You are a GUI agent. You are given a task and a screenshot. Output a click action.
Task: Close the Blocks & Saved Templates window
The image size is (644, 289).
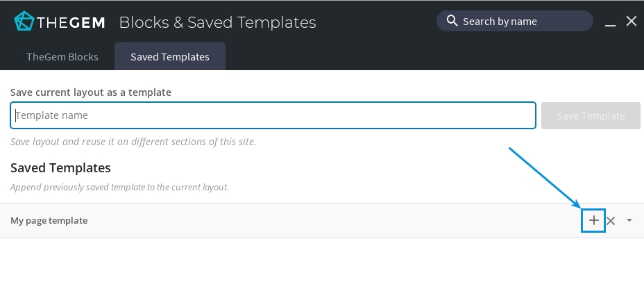632,21
